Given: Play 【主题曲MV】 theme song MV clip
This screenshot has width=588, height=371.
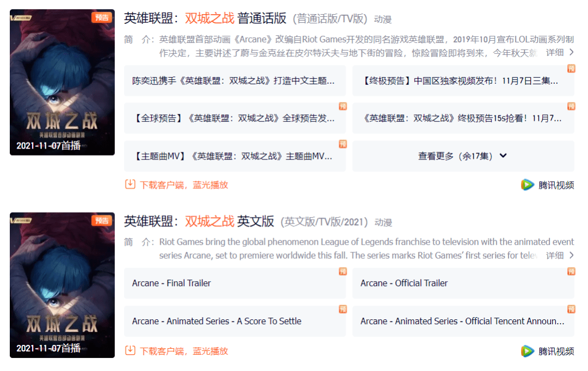Looking at the screenshot, I should (x=235, y=156).
